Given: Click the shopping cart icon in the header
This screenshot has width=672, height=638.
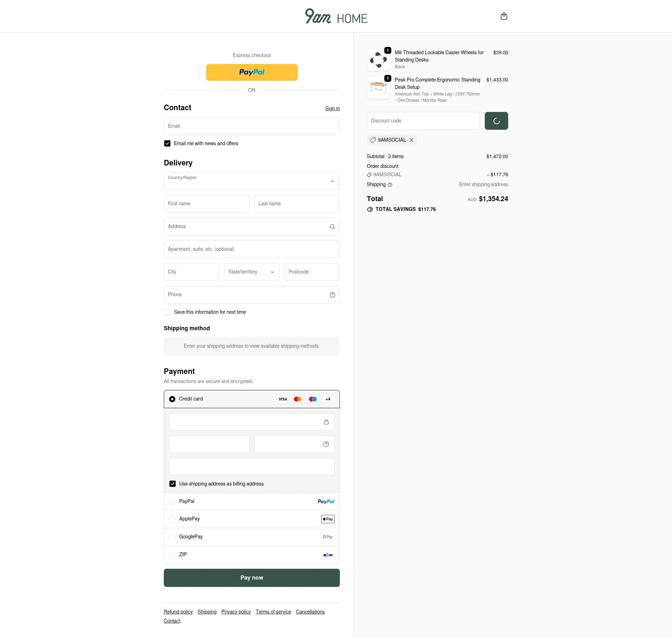Looking at the screenshot, I should (504, 16).
